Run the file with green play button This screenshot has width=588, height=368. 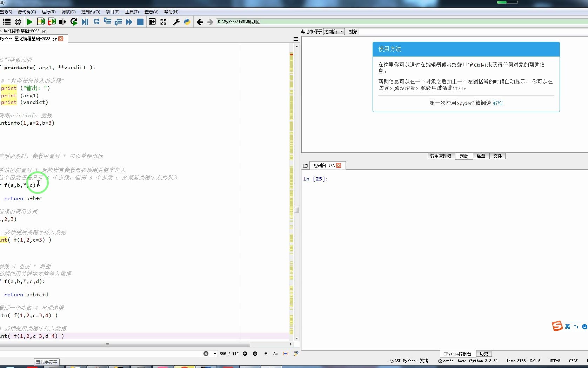tap(30, 22)
